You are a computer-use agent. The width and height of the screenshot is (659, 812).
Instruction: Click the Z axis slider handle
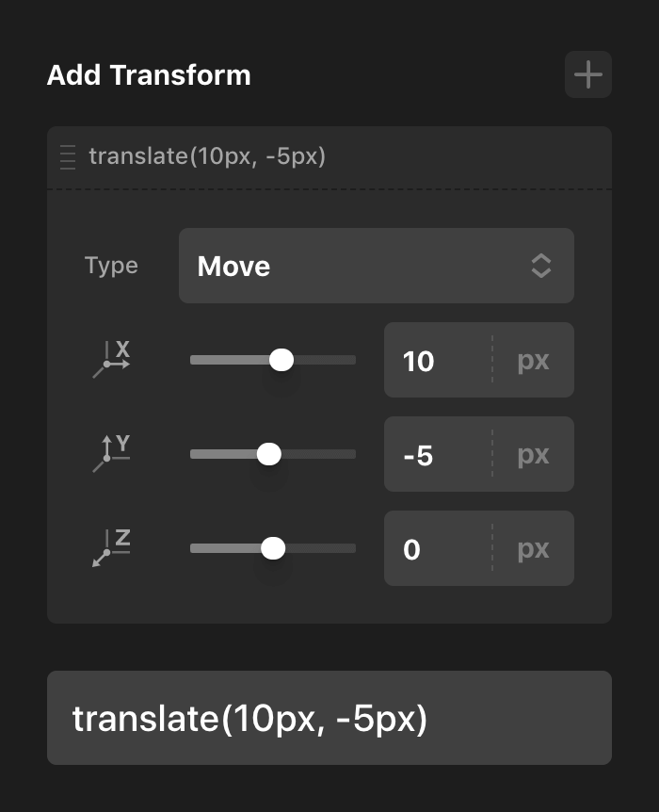tap(273, 548)
